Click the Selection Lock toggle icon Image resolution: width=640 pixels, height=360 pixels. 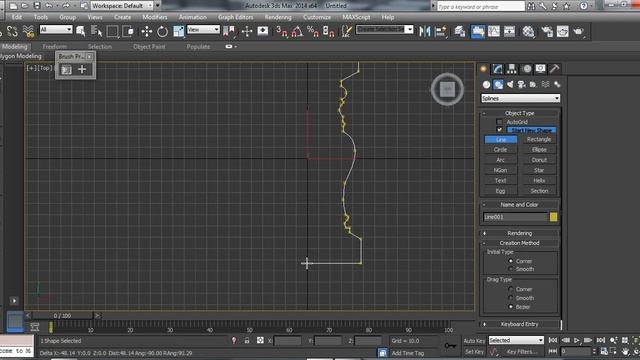point(247,340)
